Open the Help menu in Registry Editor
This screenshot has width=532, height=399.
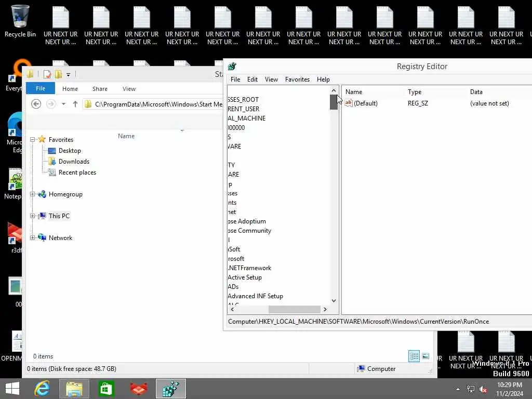(323, 79)
